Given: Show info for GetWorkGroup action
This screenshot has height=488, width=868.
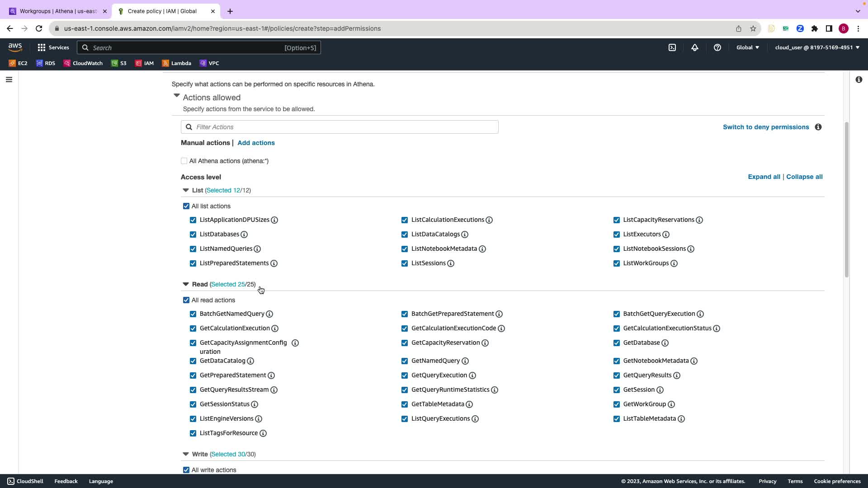Looking at the screenshot, I should click(671, 404).
